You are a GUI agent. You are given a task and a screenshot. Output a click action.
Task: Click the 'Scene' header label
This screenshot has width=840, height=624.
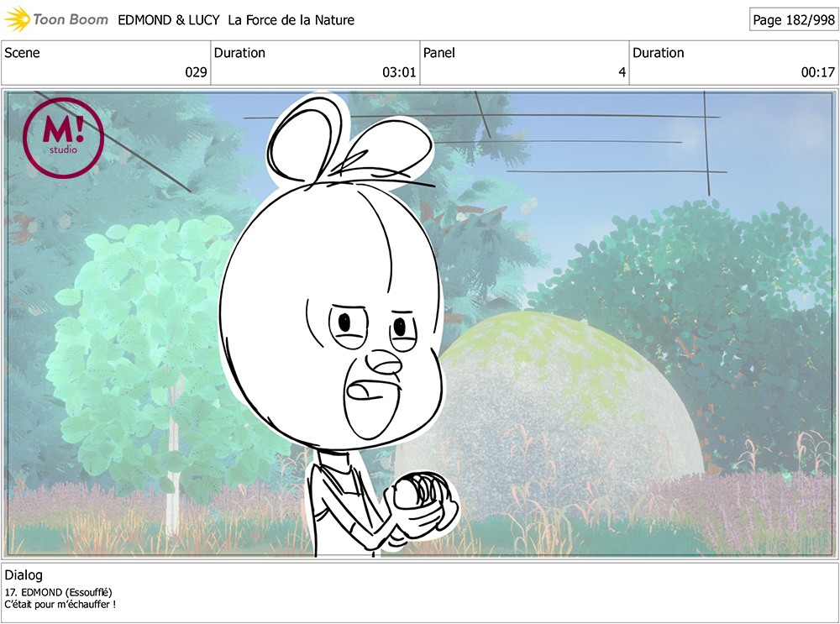(22, 53)
